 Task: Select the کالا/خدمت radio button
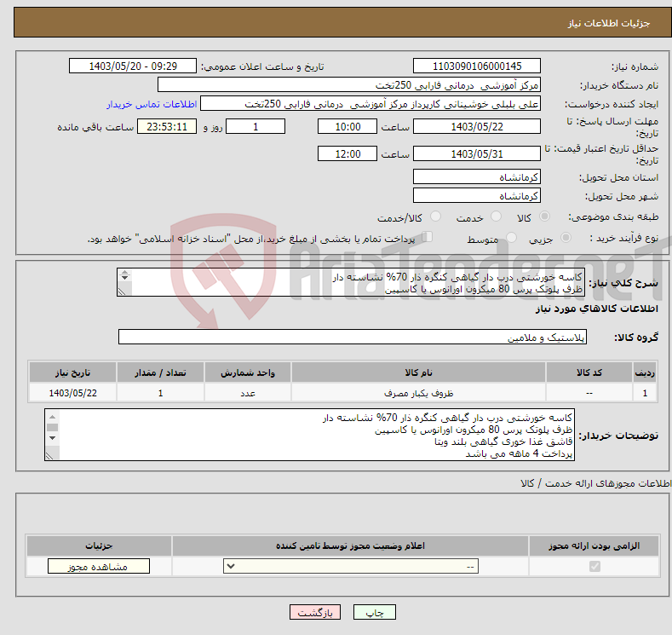click(x=435, y=216)
